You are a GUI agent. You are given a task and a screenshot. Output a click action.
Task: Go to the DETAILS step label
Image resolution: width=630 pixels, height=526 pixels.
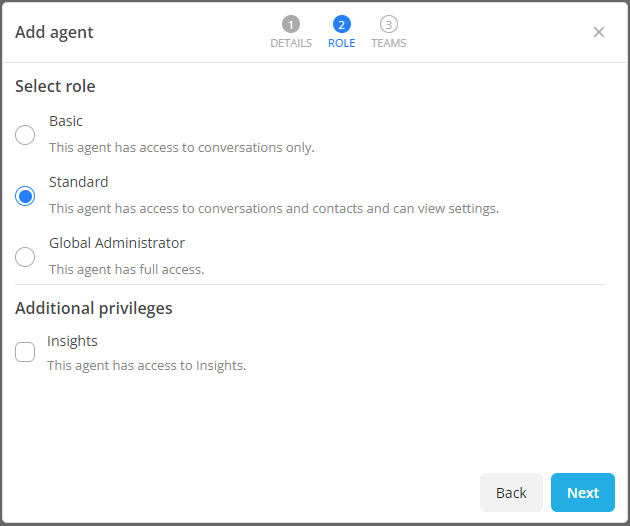click(291, 43)
